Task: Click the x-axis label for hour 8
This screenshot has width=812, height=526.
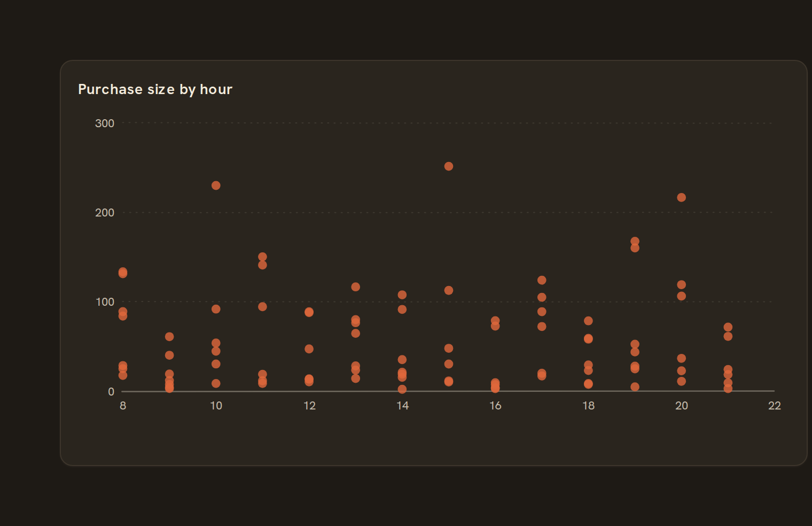Action: (123, 406)
